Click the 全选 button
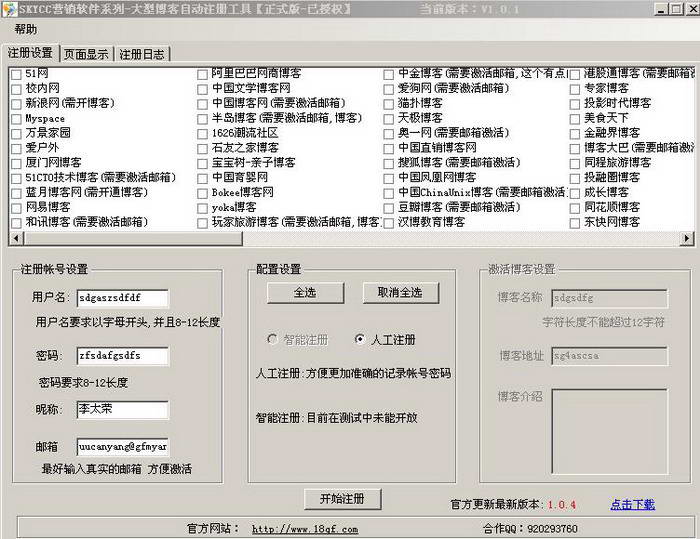Screen dimensions: 700x539 (x=305, y=293)
